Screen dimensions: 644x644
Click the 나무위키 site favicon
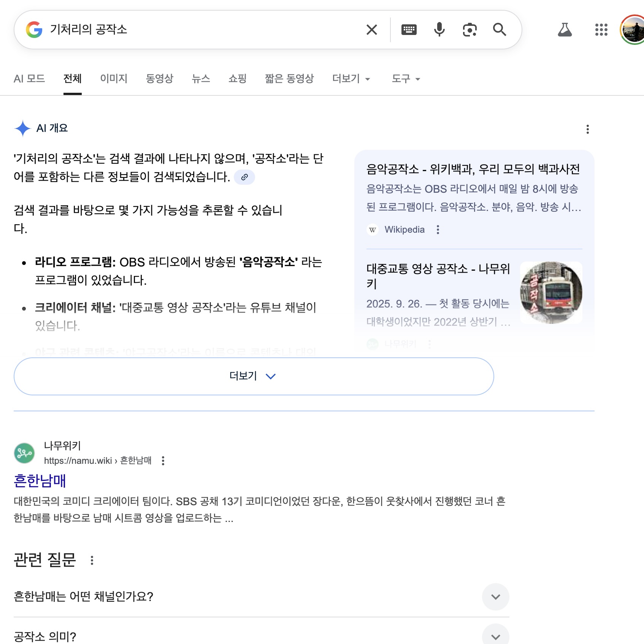[x=24, y=453]
